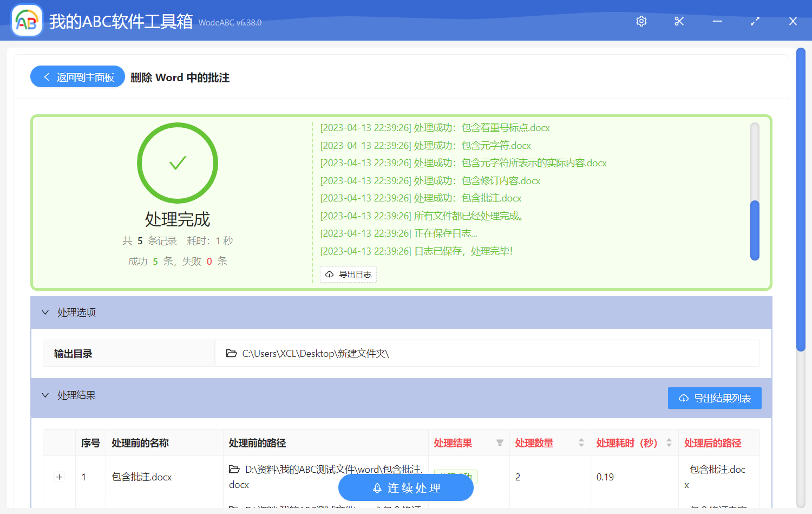Return to main panel via 返回到主面板
The width and height of the screenshot is (812, 514).
pyautogui.click(x=77, y=76)
